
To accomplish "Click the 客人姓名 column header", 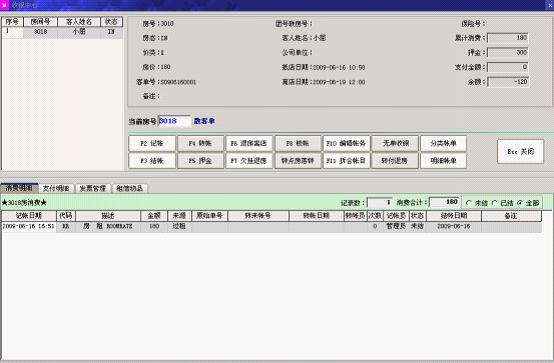I will coord(79,22).
